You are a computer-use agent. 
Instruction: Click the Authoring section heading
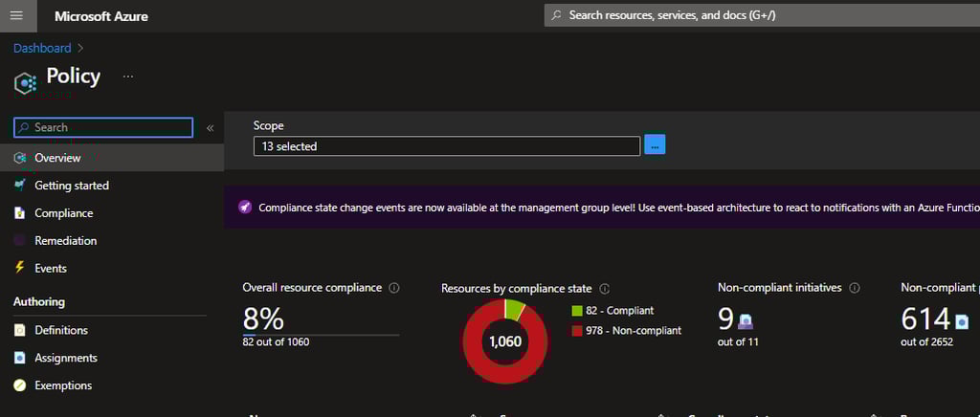38,301
